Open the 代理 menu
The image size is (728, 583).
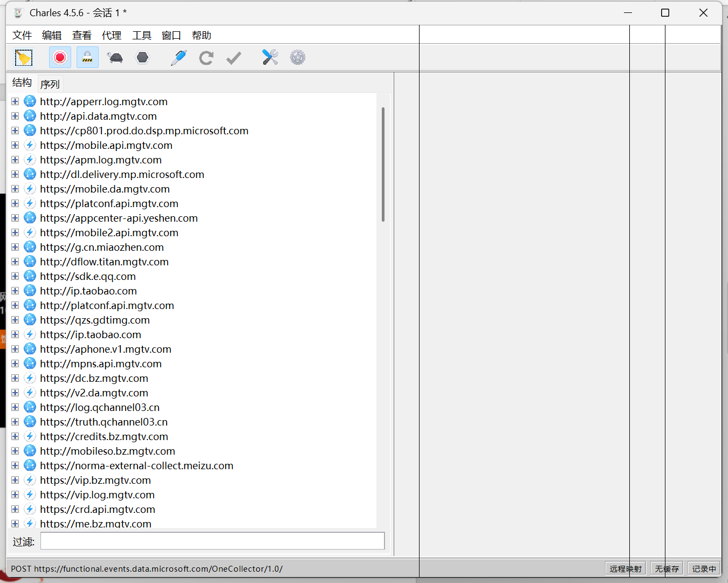coord(112,35)
